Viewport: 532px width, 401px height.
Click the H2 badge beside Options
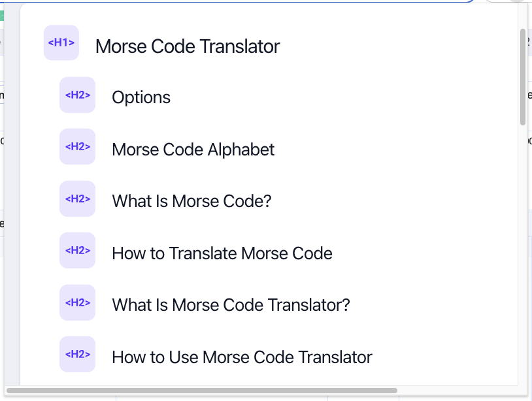77,95
